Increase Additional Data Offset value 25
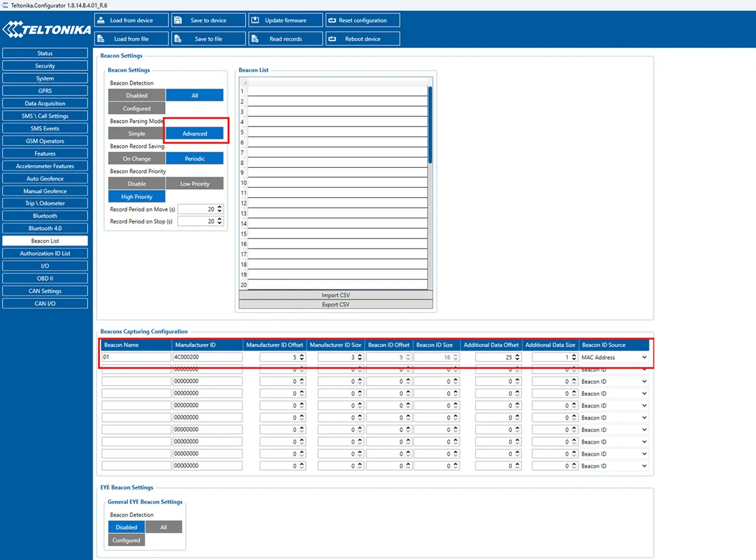756x560 pixels. (x=517, y=355)
